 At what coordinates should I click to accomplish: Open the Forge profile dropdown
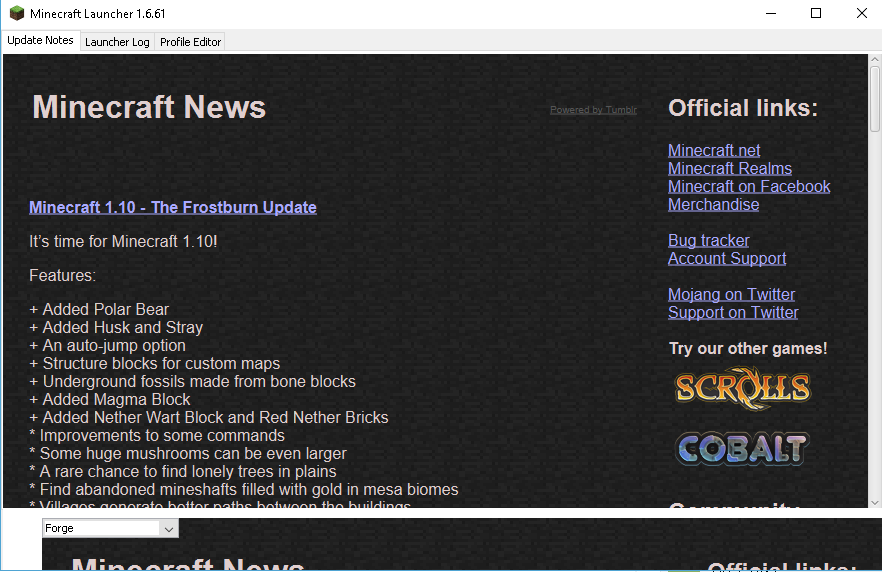[110, 528]
